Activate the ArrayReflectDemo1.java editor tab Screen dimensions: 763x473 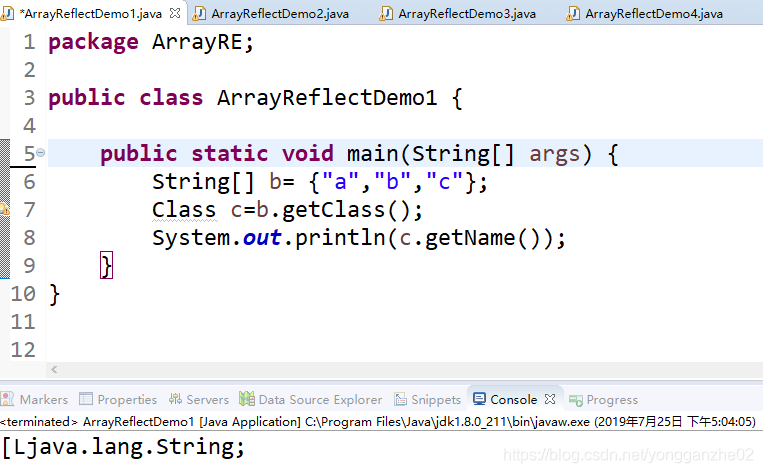[x=91, y=14]
